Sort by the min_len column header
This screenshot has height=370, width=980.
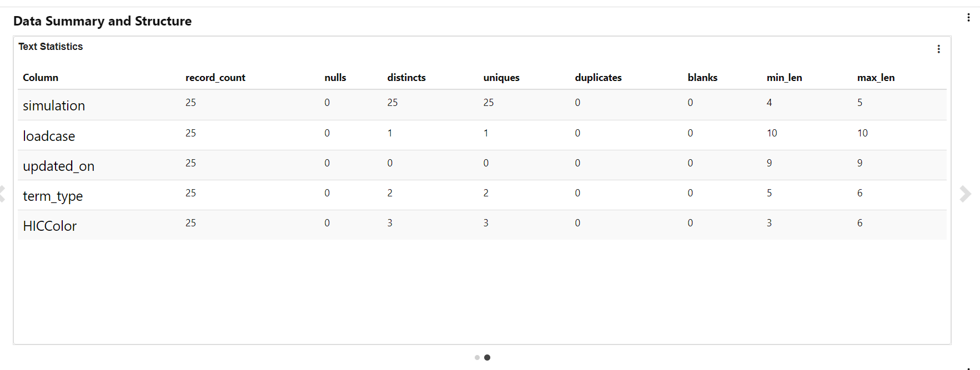click(x=784, y=78)
